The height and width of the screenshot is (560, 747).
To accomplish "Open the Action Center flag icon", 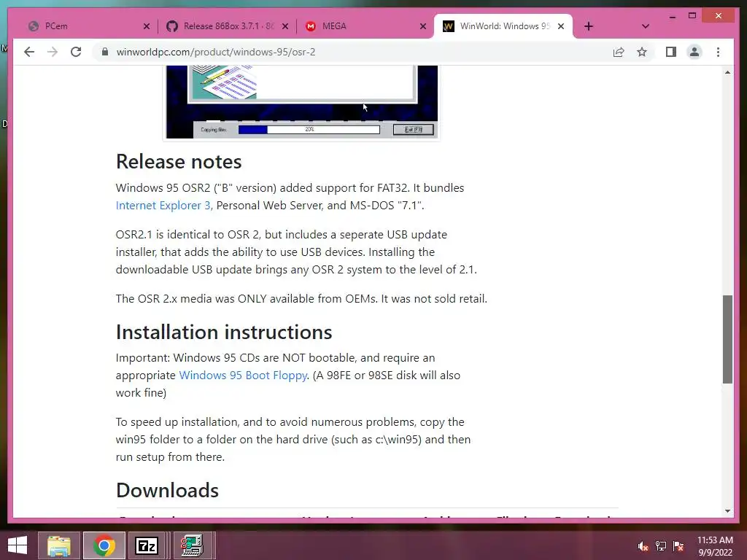I will pyautogui.click(x=678, y=546).
